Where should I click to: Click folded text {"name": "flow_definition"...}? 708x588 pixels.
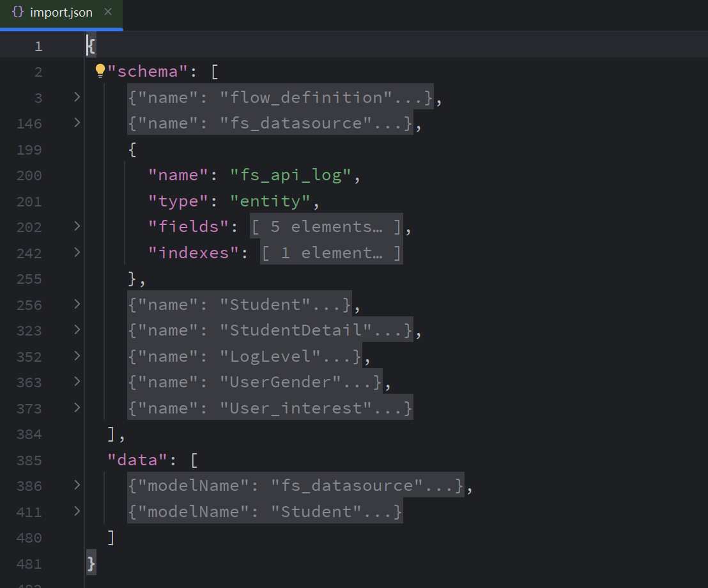point(281,97)
